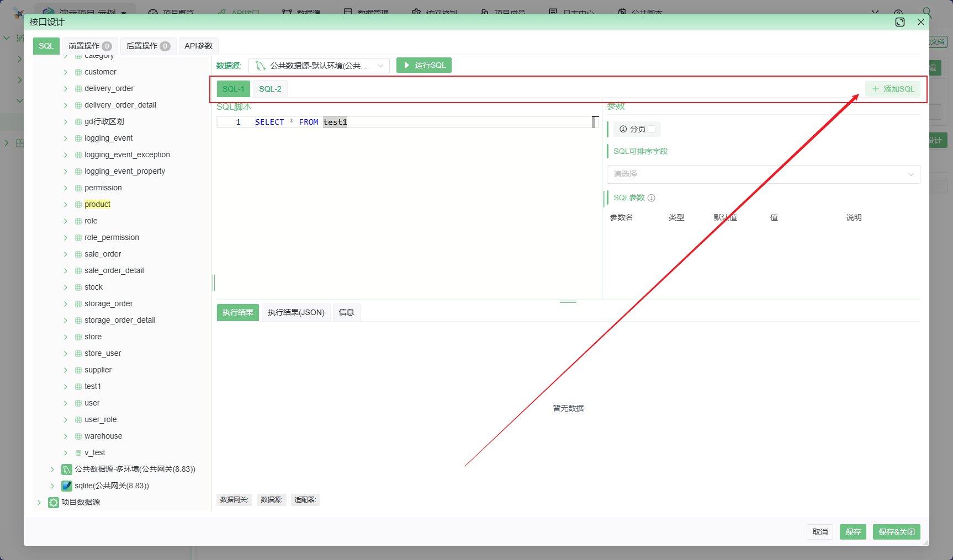This screenshot has width=953, height=560.
Task: Open the 数据源 selection dropdown
Action: pyautogui.click(x=319, y=66)
